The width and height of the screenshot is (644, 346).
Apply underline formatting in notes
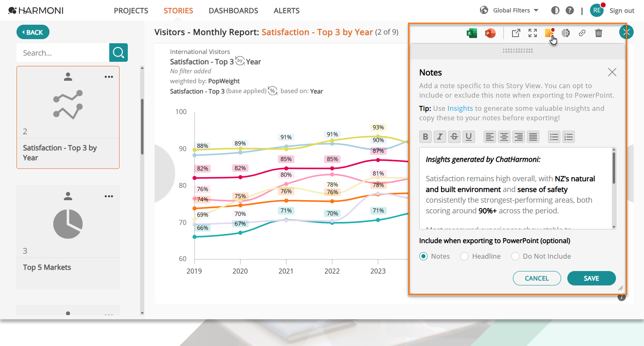coord(469,137)
